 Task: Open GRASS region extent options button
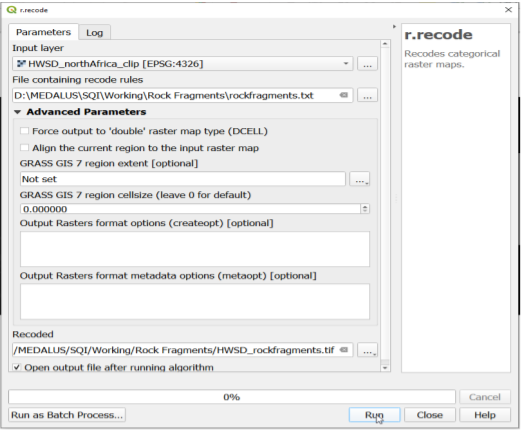[x=359, y=179]
